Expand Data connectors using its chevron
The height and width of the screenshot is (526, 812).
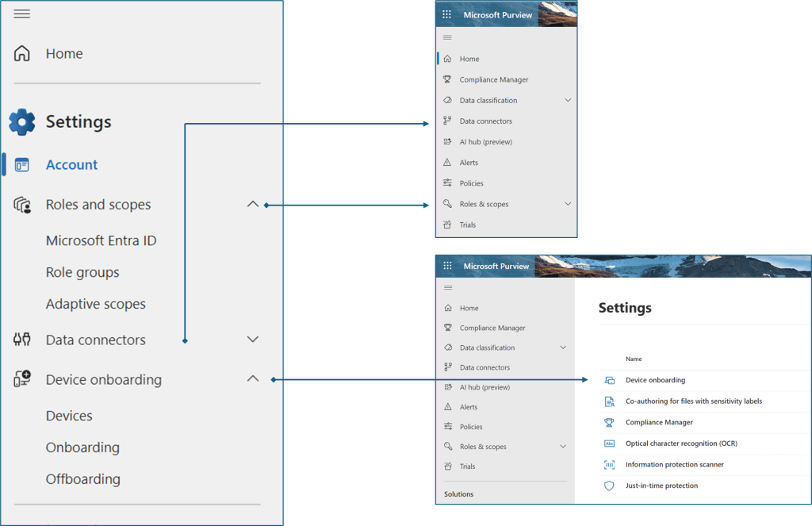(x=253, y=340)
